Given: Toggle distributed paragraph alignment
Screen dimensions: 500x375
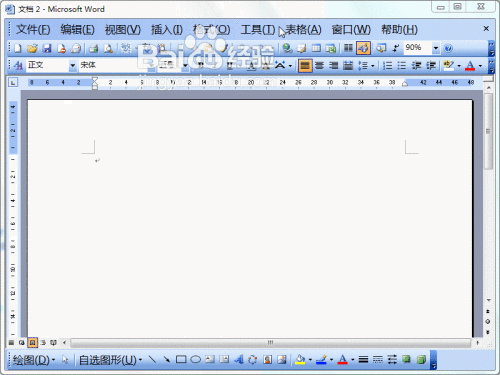Looking at the screenshot, I should coord(348,65).
